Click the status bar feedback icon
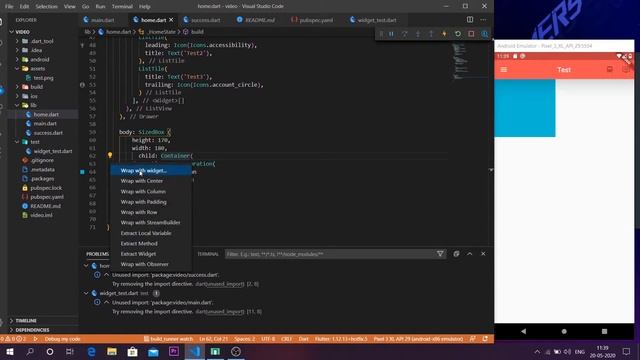 (473, 339)
